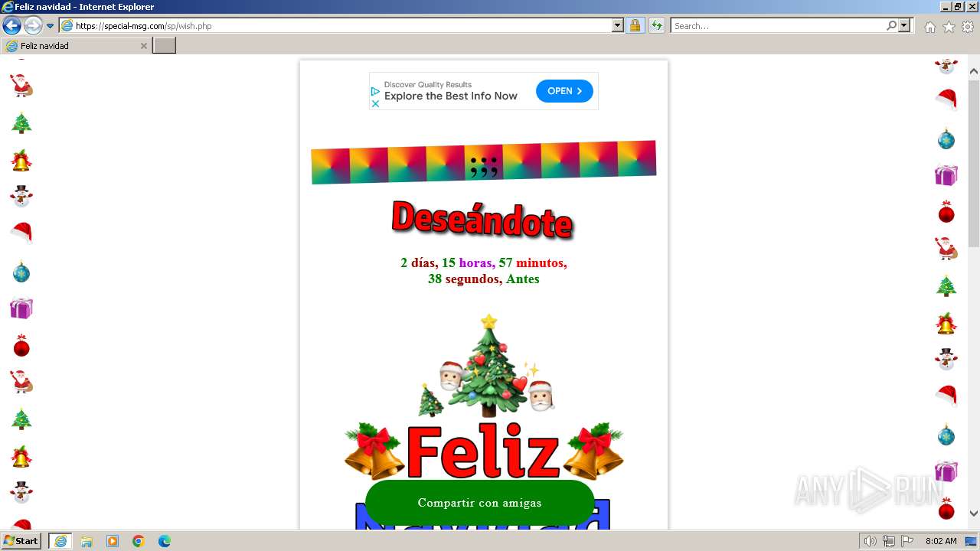The image size is (980, 551).
Task: Open the recent pages dropdown arrow
Action: (x=51, y=26)
